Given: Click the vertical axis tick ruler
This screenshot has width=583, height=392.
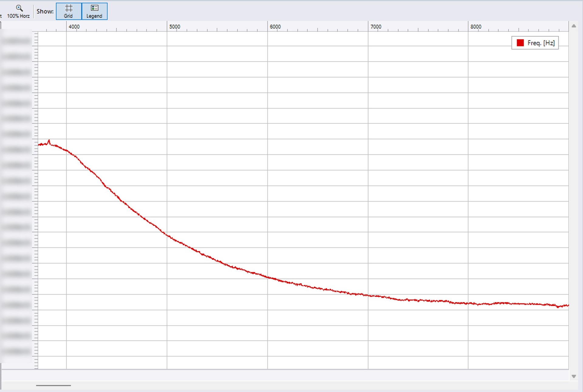Looking at the screenshot, I should tap(36, 200).
